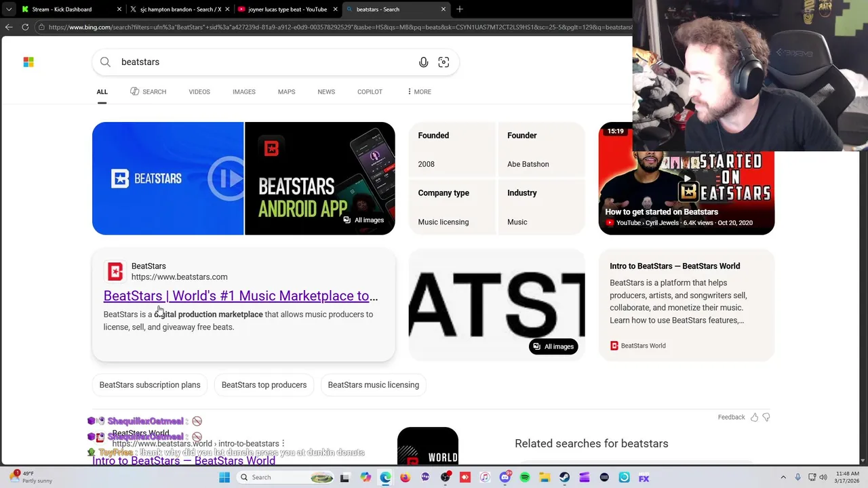The image size is (868, 488).
Task: Click the Founded 2008 info cell
Action: (452, 150)
